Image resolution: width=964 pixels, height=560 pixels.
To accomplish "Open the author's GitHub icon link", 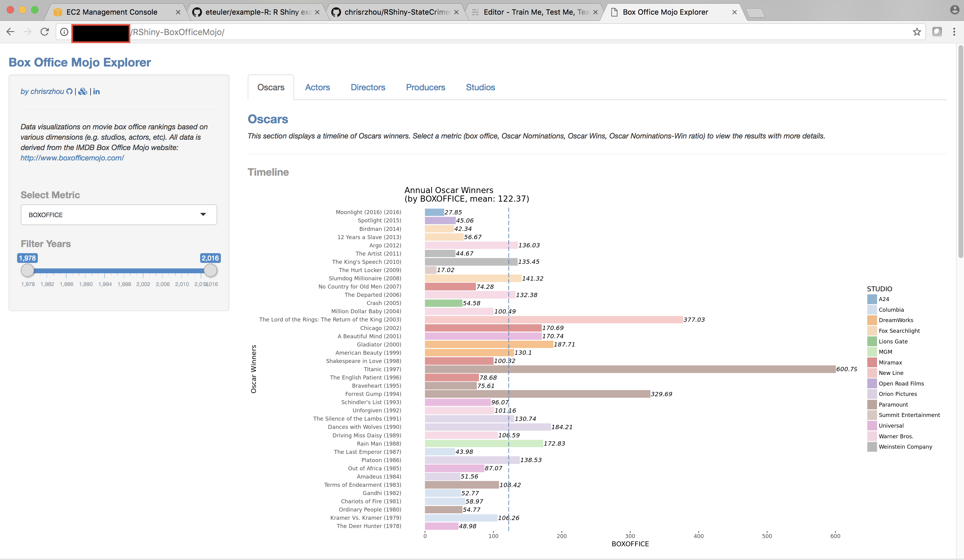I will [x=69, y=92].
